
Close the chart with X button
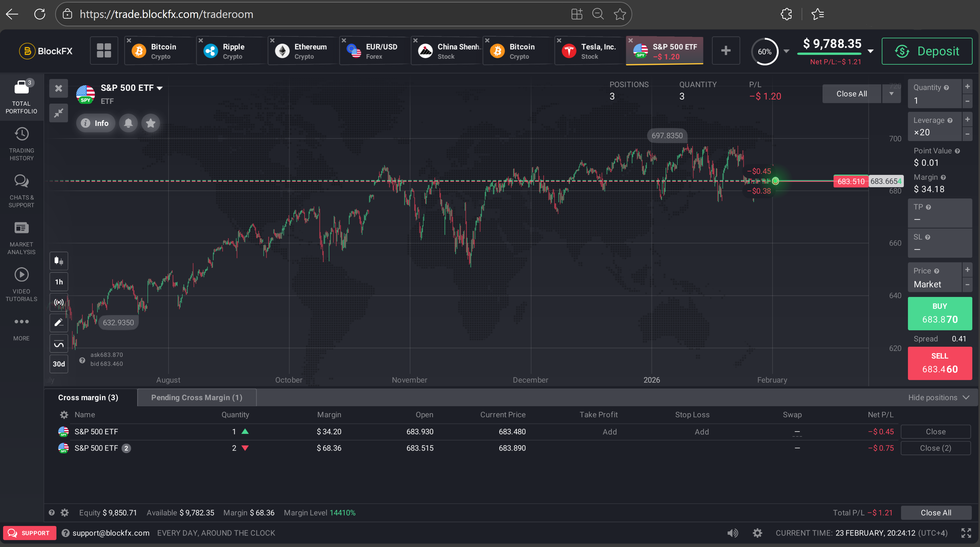coord(58,88)
